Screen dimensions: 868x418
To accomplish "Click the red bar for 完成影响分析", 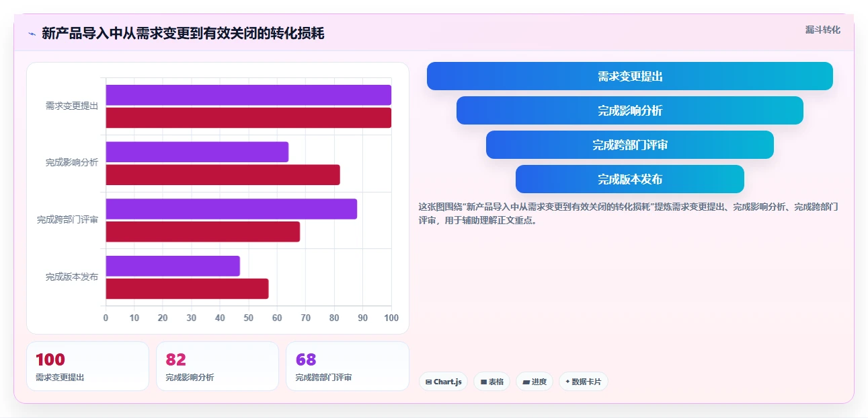I will tap(223, 175).
